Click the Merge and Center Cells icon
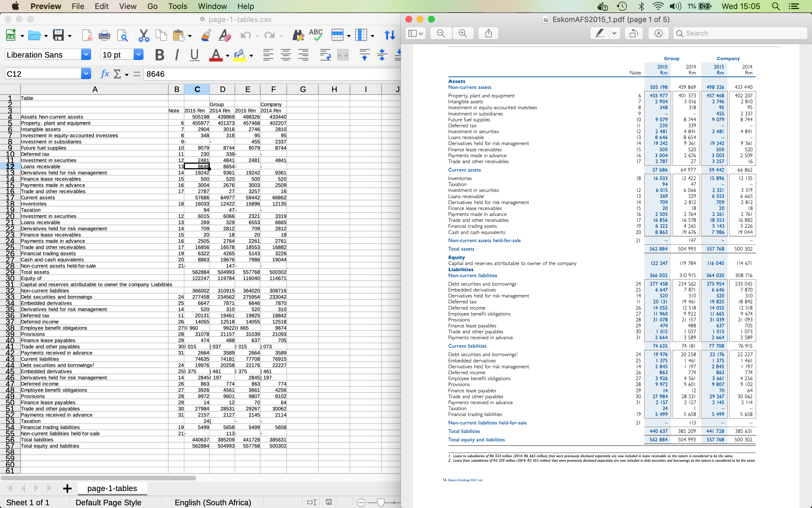 (x=343, y=55)
